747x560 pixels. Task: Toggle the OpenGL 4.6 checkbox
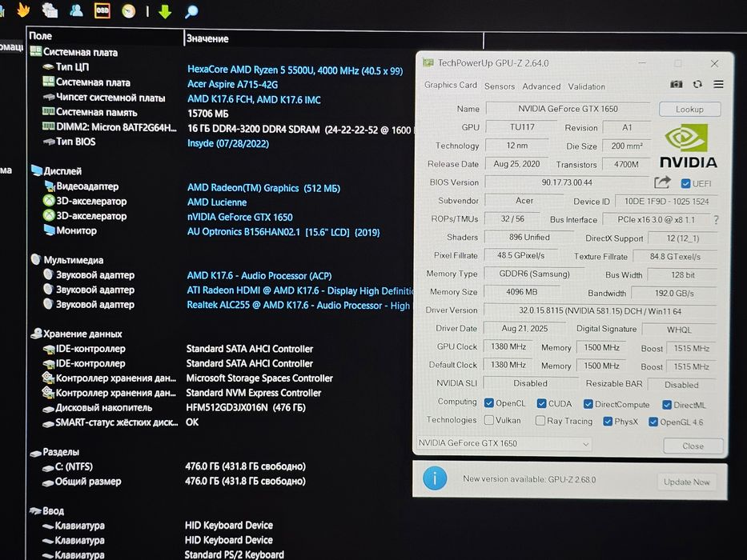pos(653,422)
